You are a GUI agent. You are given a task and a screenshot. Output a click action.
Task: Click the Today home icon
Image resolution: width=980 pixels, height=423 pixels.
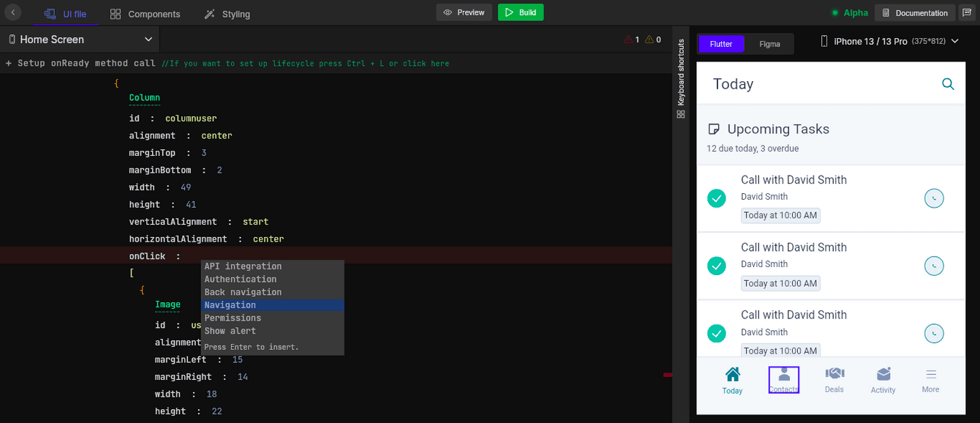click(x=732, y=375)
